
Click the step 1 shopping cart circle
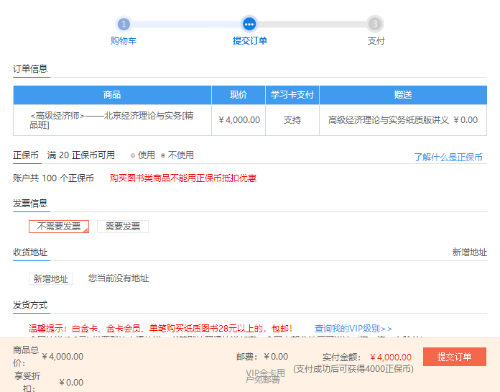click(124, 24)
